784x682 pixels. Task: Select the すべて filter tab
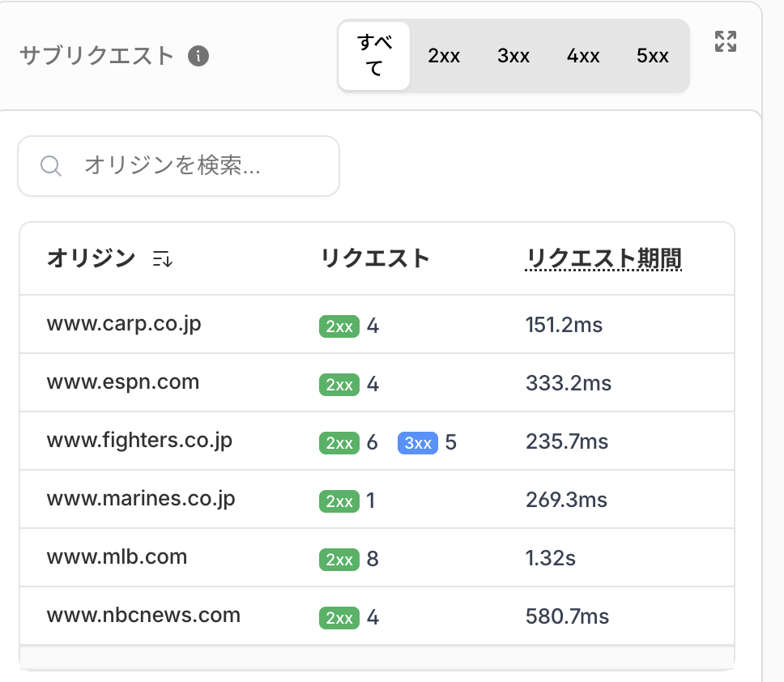point(374,56)
